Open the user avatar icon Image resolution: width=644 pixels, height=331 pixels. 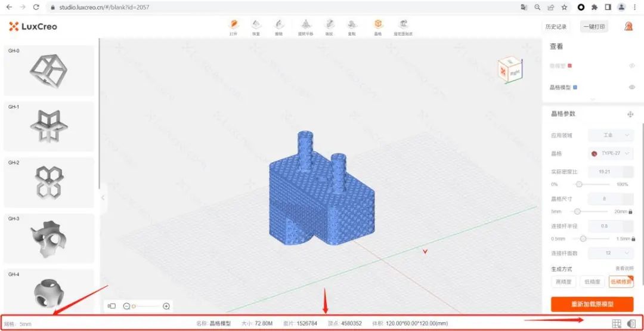tap(628, 26)
